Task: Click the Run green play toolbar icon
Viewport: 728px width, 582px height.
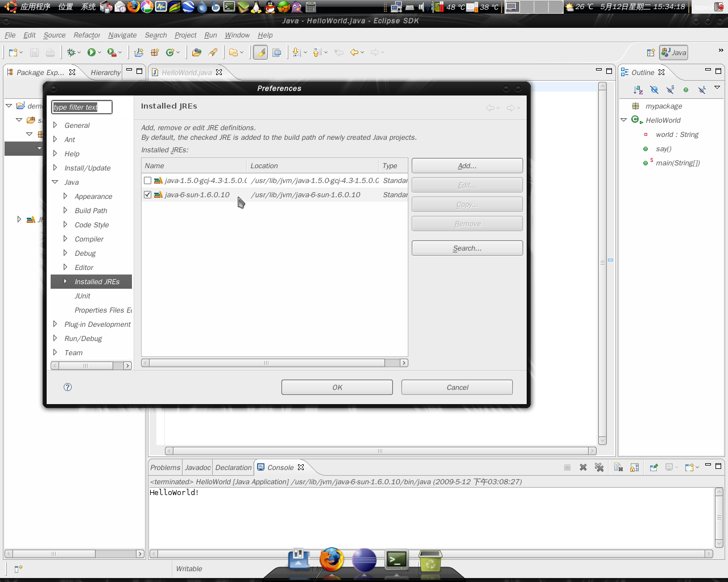Action: [x=91, y=52]
